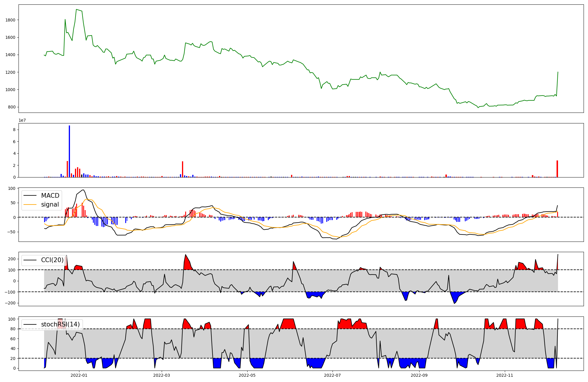Click the CCI(20) legend entry

click(x=52, y=260)
